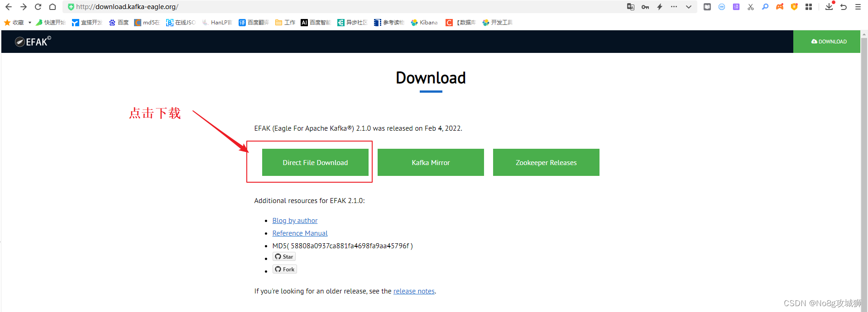868x312 pixels.
Task: Open the 收藏 favorites star bookmark
Action: click(x=14, y=23)
